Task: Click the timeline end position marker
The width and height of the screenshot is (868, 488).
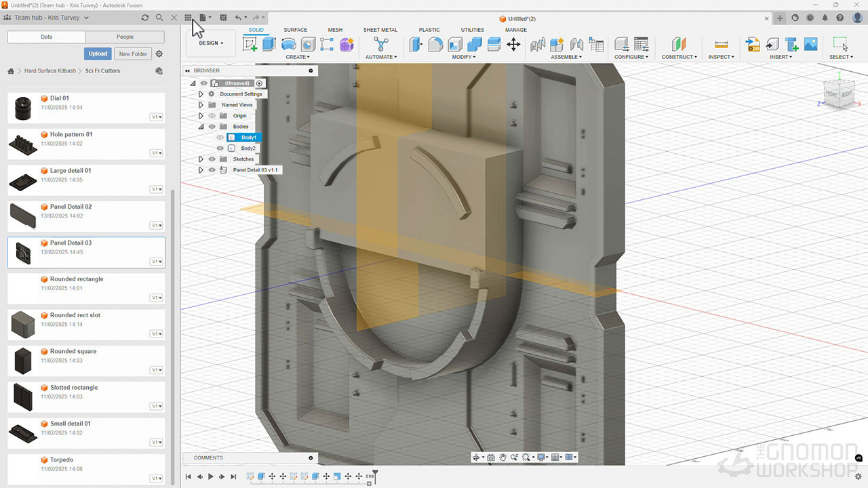Action: pos(375,473)
